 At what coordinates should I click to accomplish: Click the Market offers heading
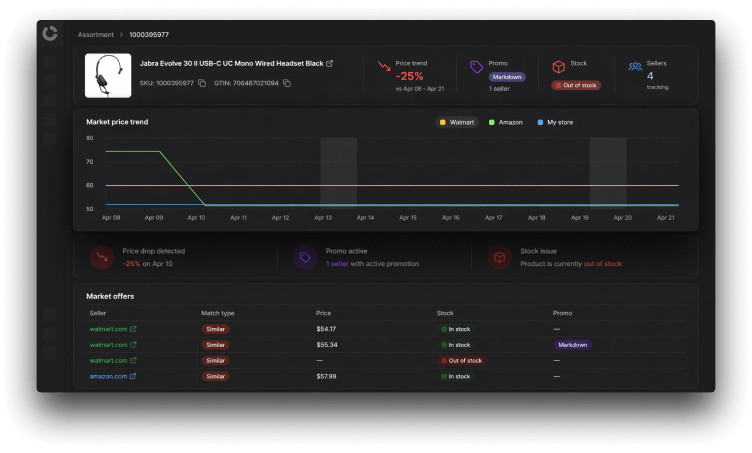click(x=110, y=296)
